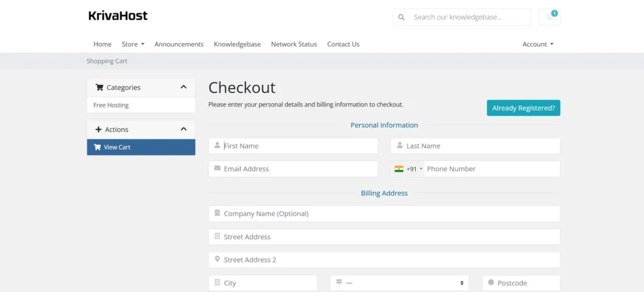Click the knowledgebase search magnifier icon
This screenshot has width=644, height=292.
[x=401, y=17]
